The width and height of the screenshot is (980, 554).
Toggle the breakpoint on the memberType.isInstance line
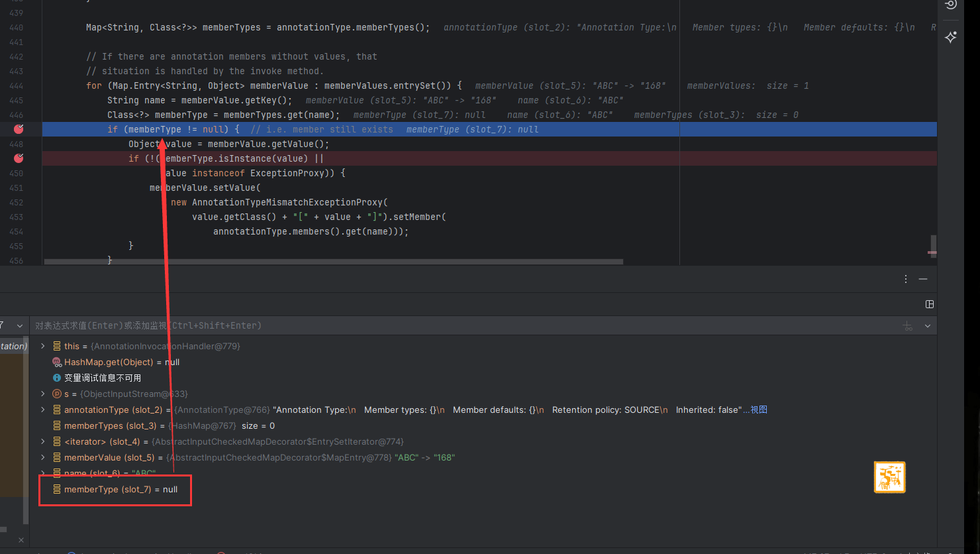point(19,158)
